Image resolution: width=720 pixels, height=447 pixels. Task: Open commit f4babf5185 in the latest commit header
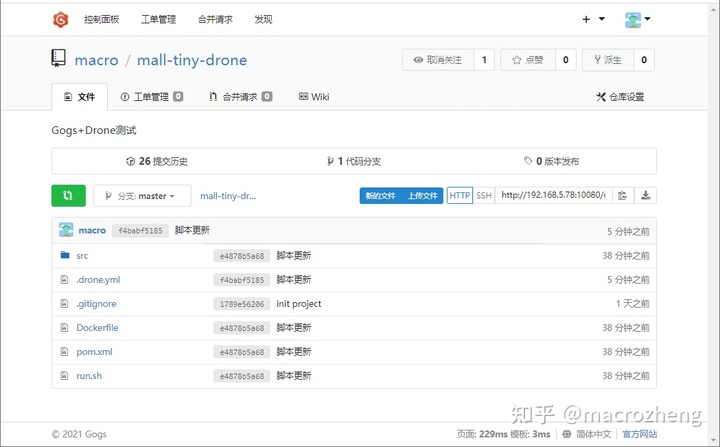(140, 231)
